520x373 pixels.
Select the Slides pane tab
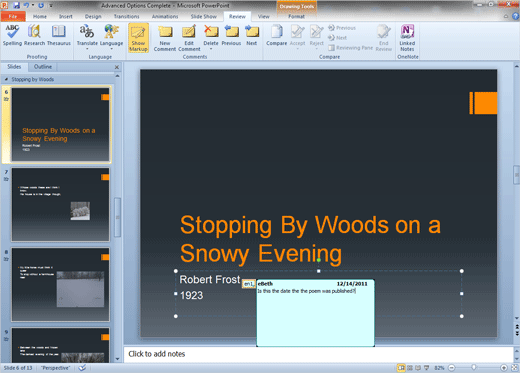pyautogui.click(x=14, y=67)
